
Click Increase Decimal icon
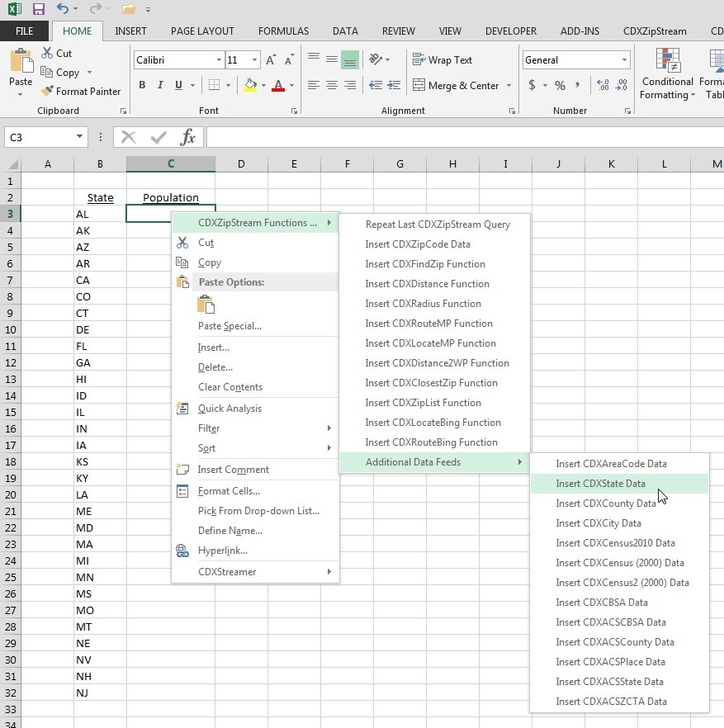603,85
